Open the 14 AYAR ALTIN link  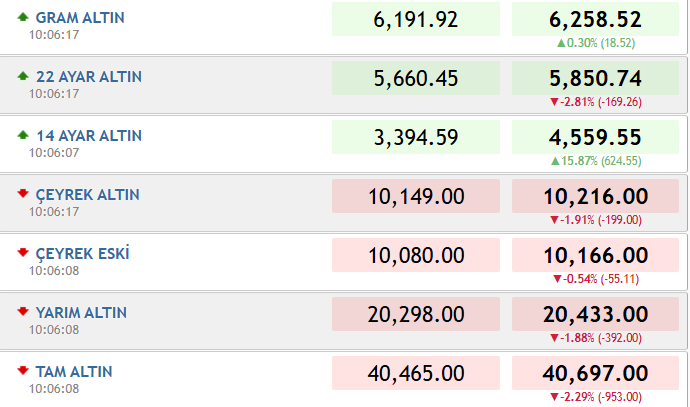click(89, 136)
